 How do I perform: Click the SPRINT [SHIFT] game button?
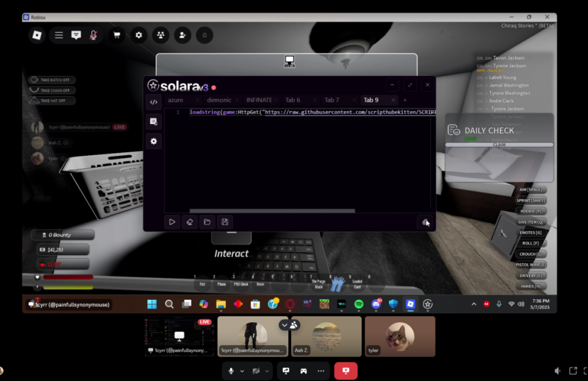[x=530, y=200]
